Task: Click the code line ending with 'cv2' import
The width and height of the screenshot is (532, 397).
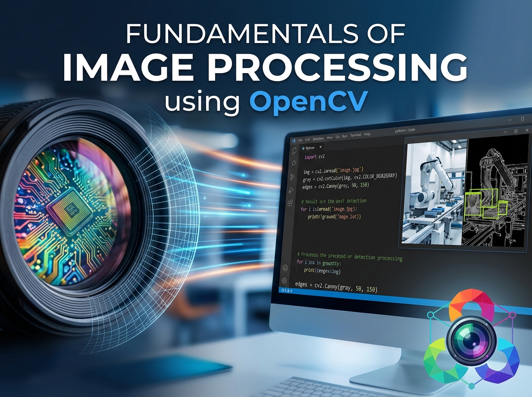Action: [x=314, y=157]
